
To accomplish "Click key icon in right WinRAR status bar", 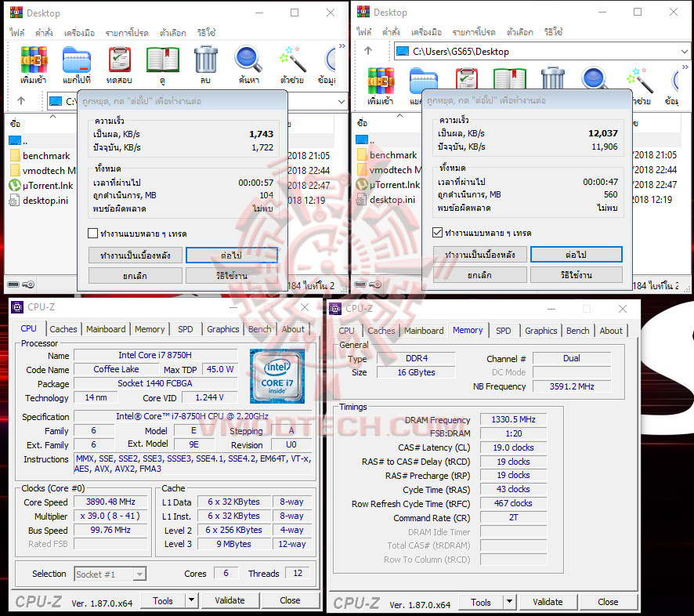I will pos(375,284).
